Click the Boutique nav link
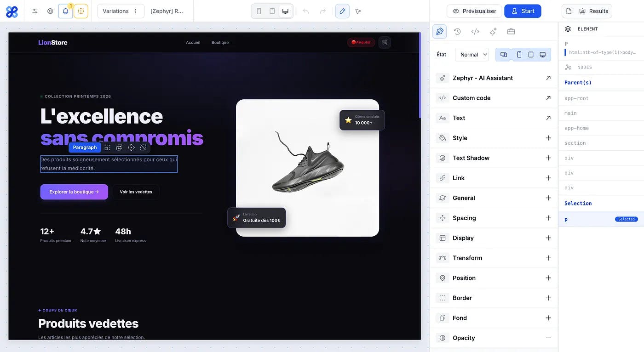644x352 pixels. [x=220, y=43]
